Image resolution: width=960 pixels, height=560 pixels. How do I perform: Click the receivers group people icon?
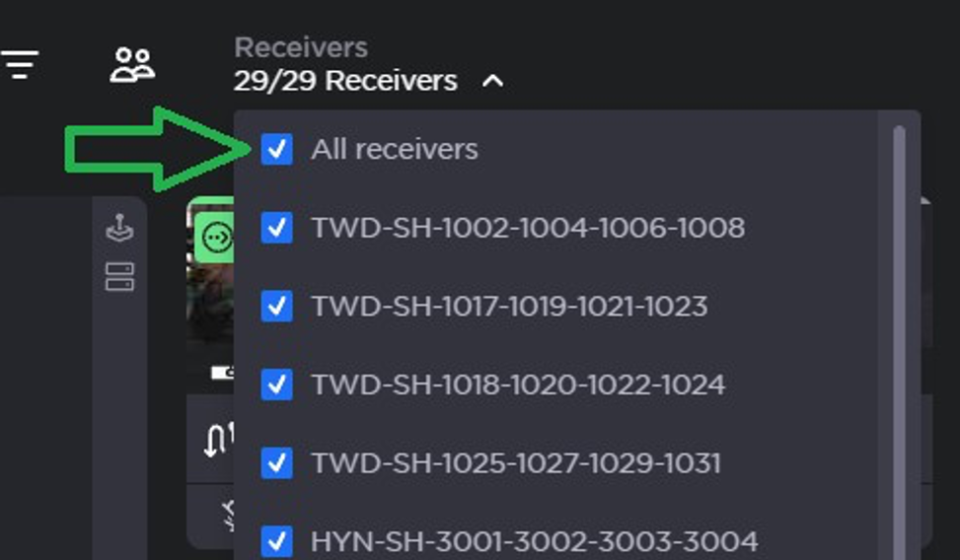pyautogui.click(x=132, y=65)
